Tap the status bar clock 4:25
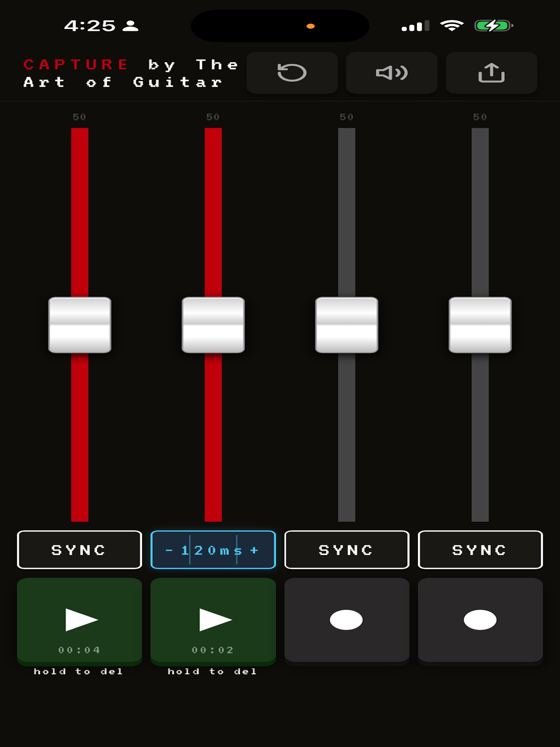The image size is (560, 747). [x=90, y=26]
